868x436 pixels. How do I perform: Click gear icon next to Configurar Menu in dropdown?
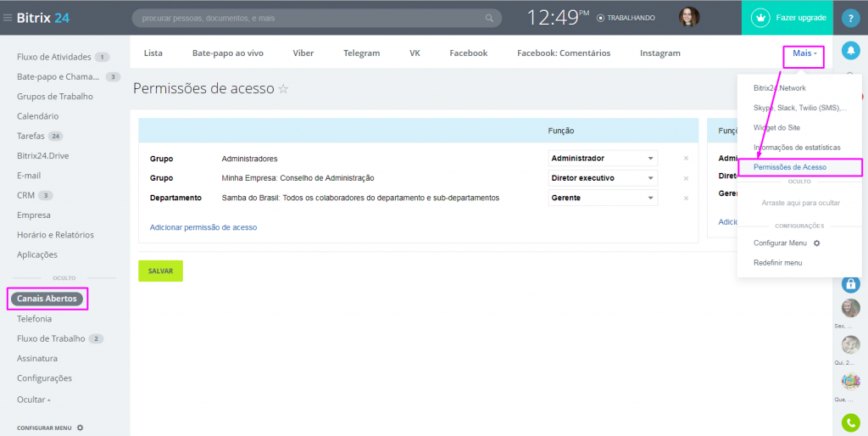click(816, 243)
